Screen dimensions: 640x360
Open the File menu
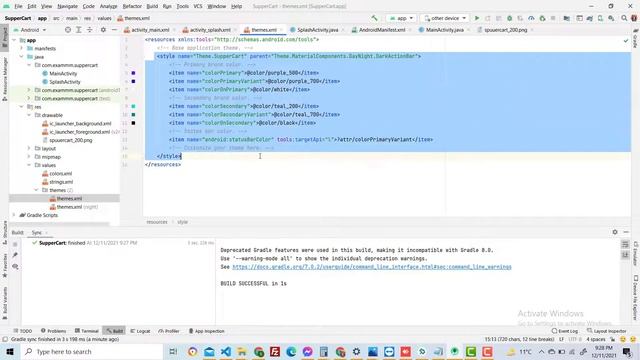(18, 6)
